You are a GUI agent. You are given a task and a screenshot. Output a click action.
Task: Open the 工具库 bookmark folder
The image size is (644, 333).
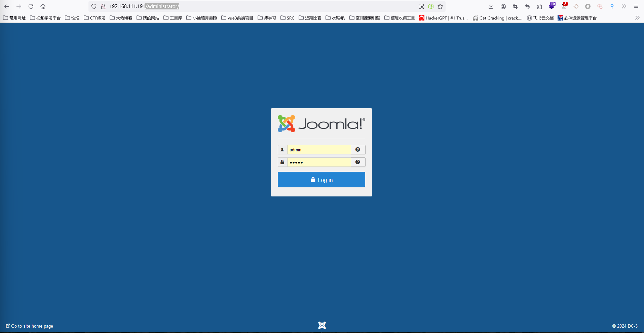pyautogui.click(x=173, y=18)
